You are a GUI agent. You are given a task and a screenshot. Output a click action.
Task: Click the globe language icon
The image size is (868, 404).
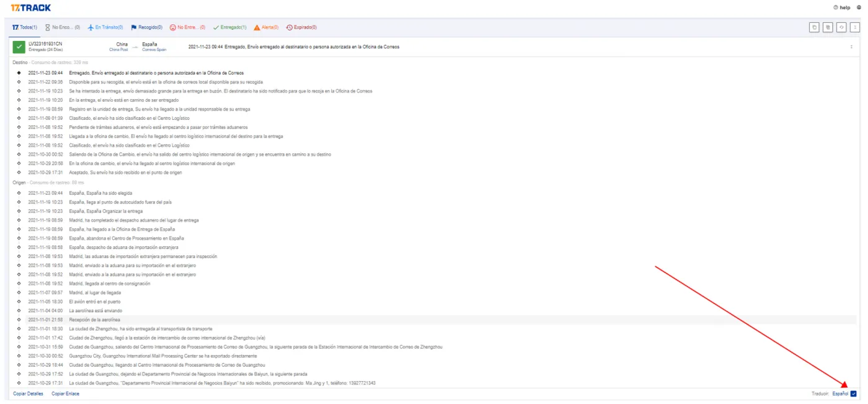click(859, 7)
